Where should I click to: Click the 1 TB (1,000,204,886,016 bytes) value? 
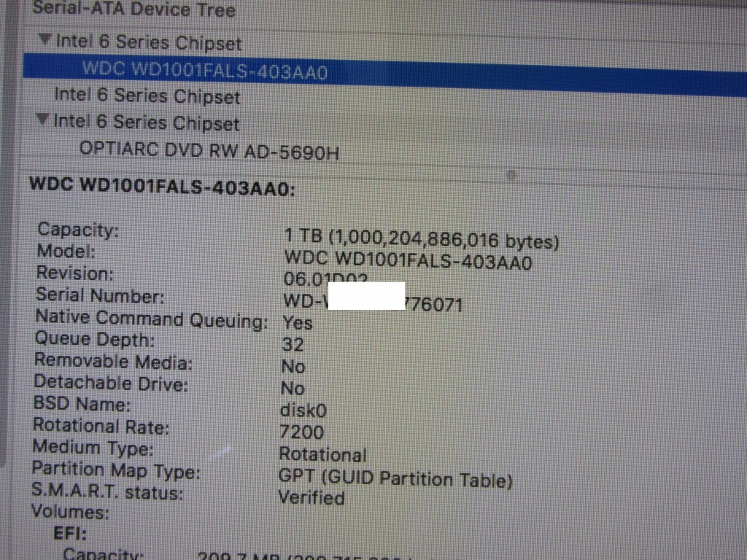421,238
